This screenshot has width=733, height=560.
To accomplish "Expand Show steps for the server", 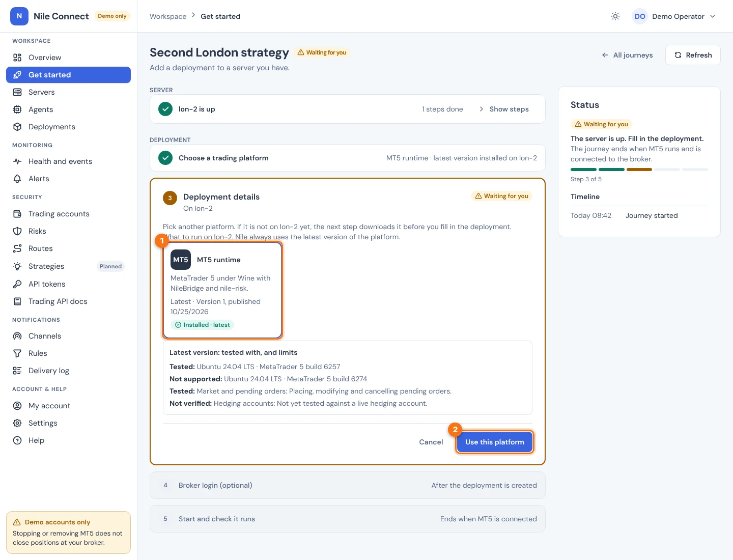I will click(x=504, y=109).
